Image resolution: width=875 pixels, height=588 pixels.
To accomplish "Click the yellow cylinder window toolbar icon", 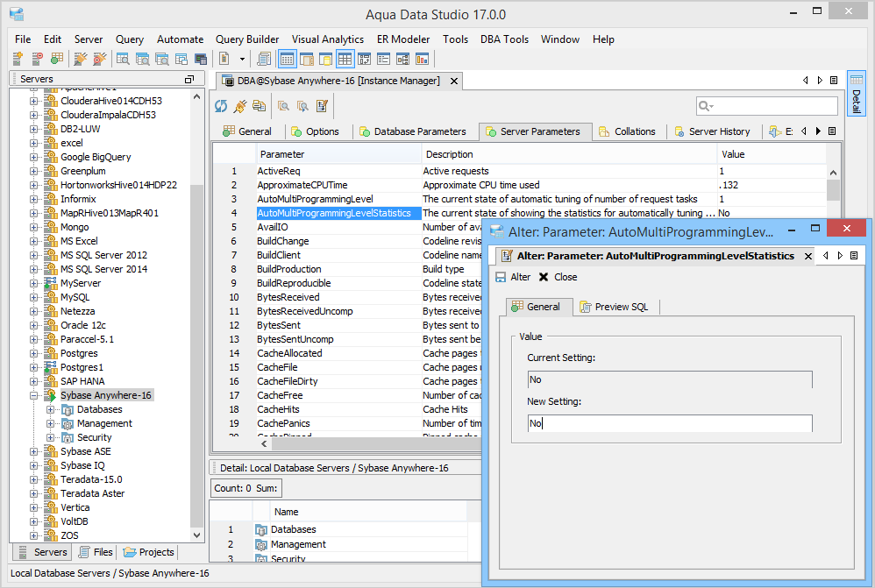I will (x=325, y=59).
